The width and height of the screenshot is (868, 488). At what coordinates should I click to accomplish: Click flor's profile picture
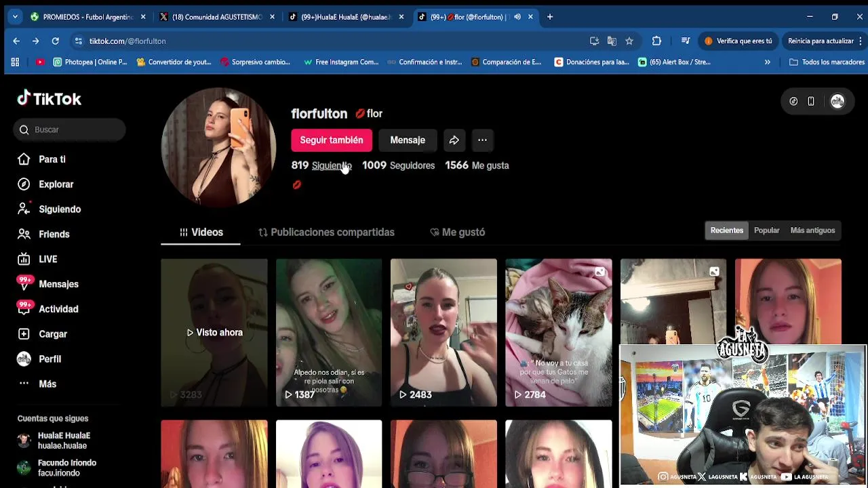[x=218, y=147]
